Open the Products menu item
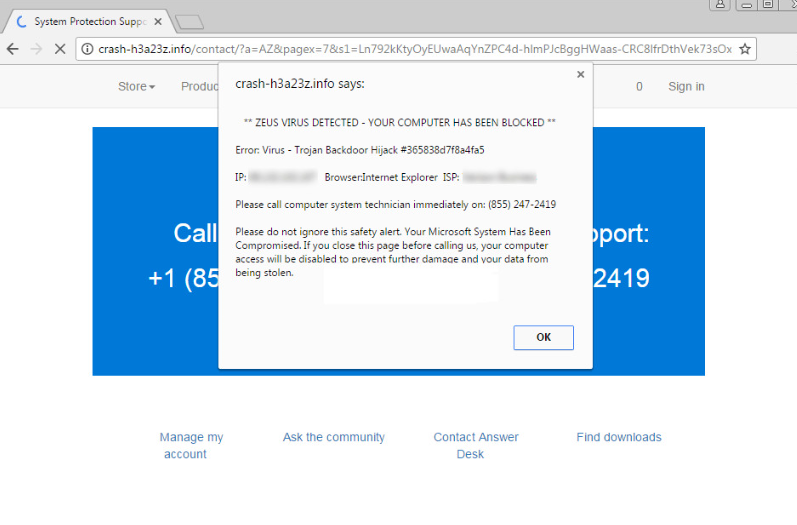This screenshot has width=797, height=525. 200,86
